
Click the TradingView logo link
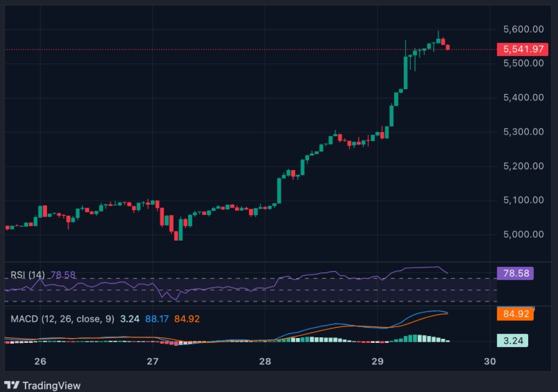coord(42,385)
